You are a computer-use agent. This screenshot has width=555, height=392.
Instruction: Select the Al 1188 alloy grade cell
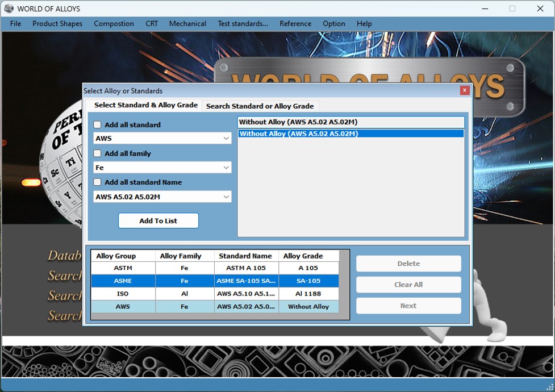(x=308, y=294)
